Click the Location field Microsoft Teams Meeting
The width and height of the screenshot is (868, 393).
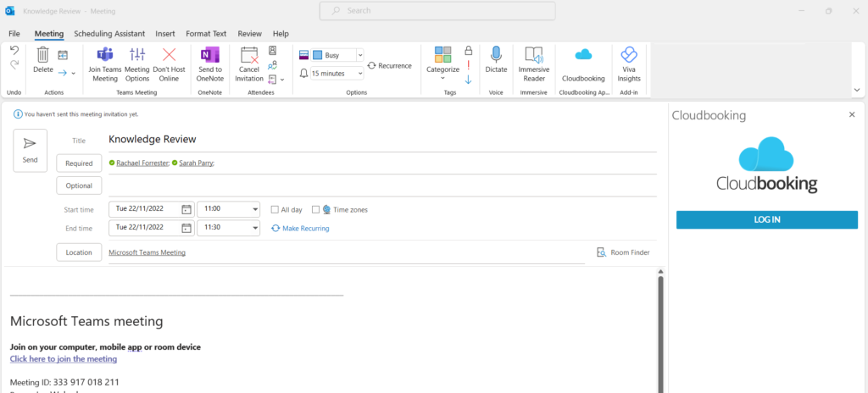(x=347, y=252)
